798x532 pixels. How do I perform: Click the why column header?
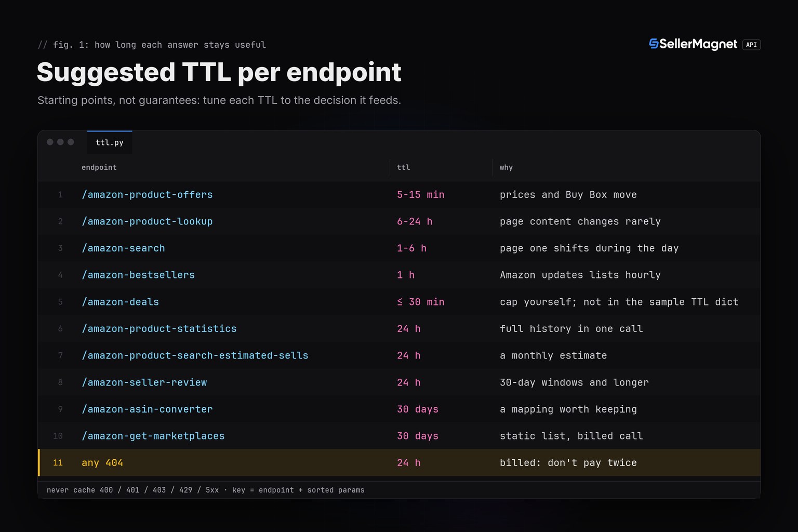coord(506,167)
